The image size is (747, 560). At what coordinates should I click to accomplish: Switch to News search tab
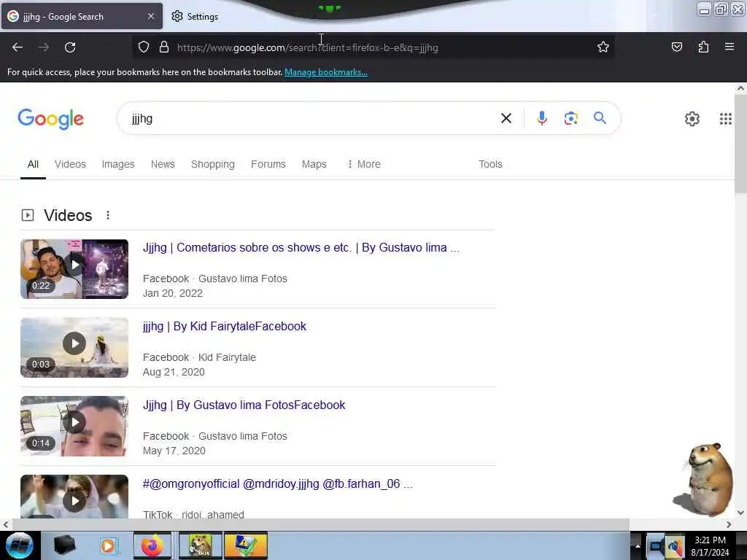[x=163, y=164]
